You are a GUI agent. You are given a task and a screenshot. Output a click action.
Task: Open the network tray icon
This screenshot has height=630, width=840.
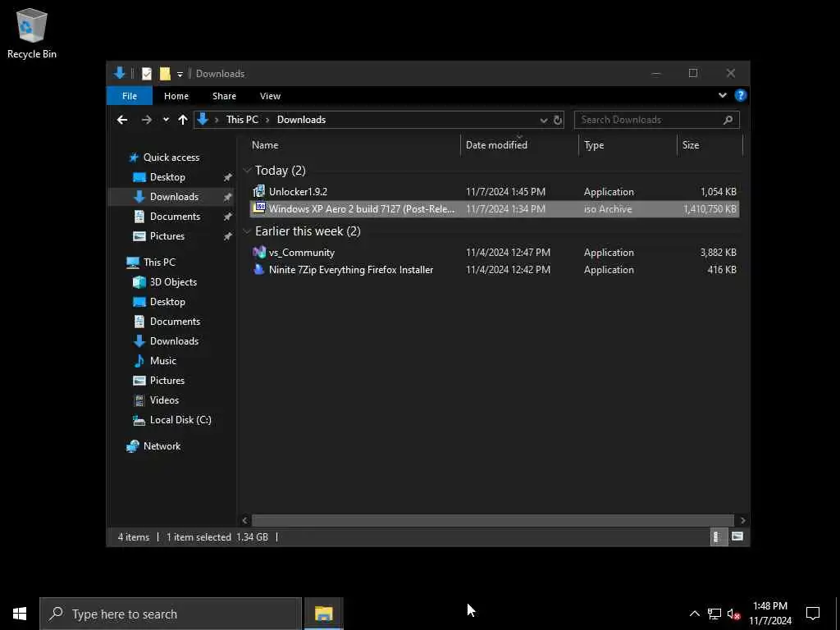point(714,614)
